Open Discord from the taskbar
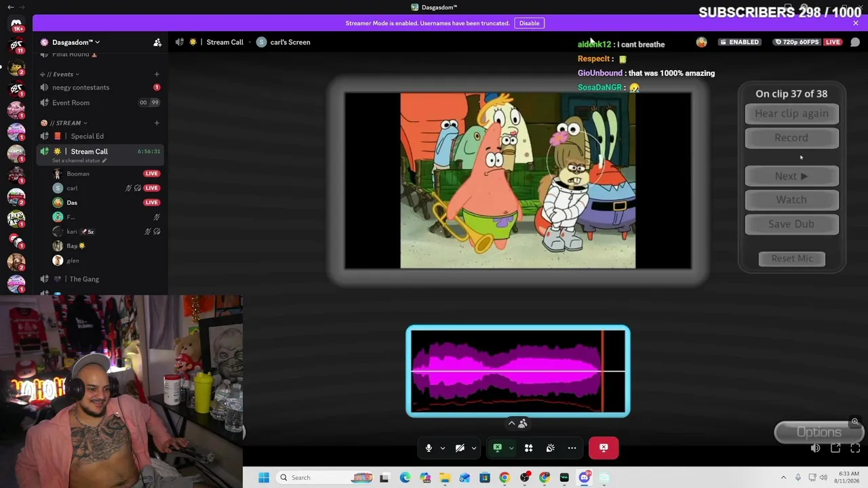Viewport: 868px width, 488px height. pyautogui.click(x=585, y=478)
